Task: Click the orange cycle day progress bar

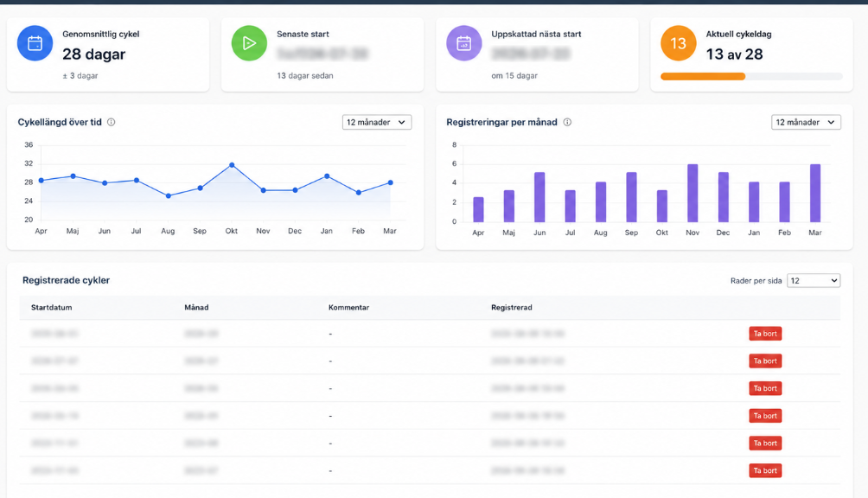Action: 752,76
